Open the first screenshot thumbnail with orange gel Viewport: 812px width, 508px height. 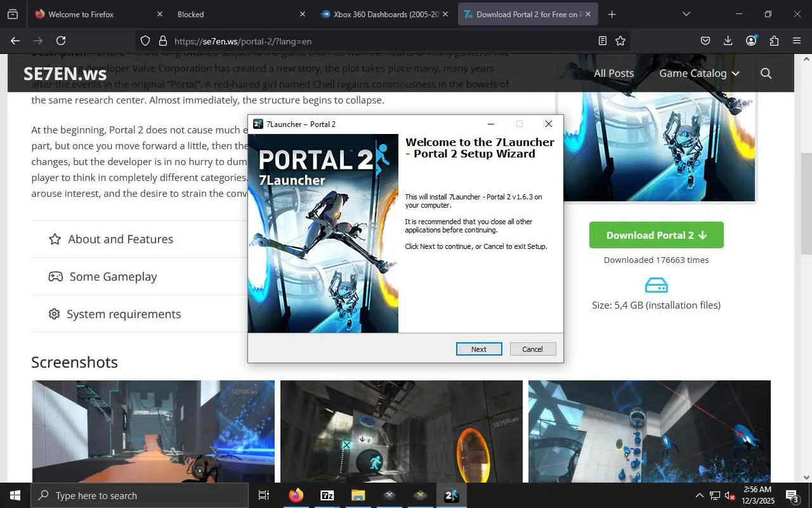point(154,431)
